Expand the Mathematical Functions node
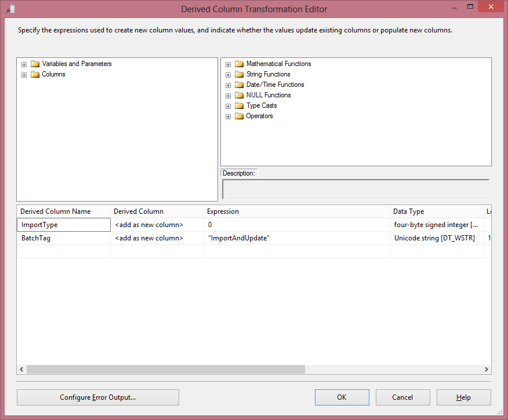The height and width of the screenshot is (420, 508). 228,64
